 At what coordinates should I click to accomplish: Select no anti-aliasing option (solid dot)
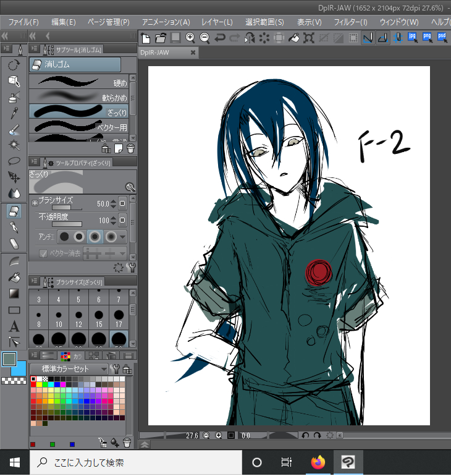click(64, 237)
